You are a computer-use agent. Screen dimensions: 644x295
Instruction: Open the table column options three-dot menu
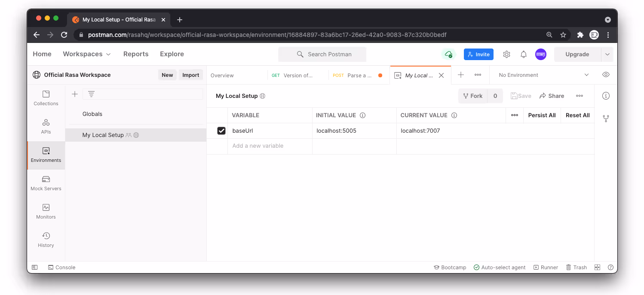515,115
